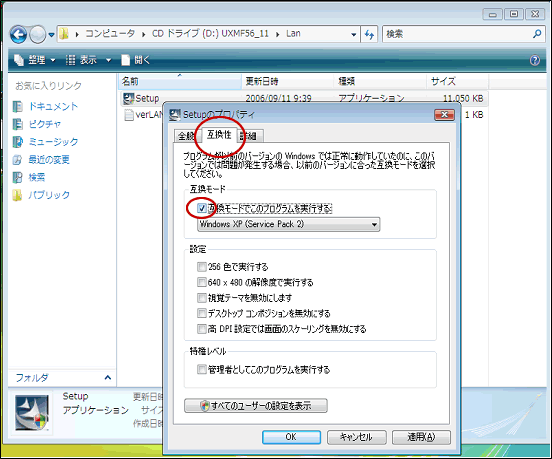Expand the 表示 dropdown arrow
Screen dimensions: 552x459
(x=109, y=61)
